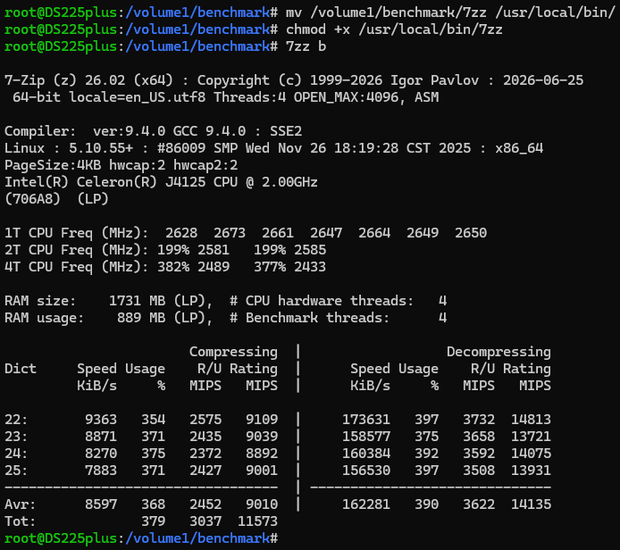Click the 'Threads:4' text

[x=250, y=97]
